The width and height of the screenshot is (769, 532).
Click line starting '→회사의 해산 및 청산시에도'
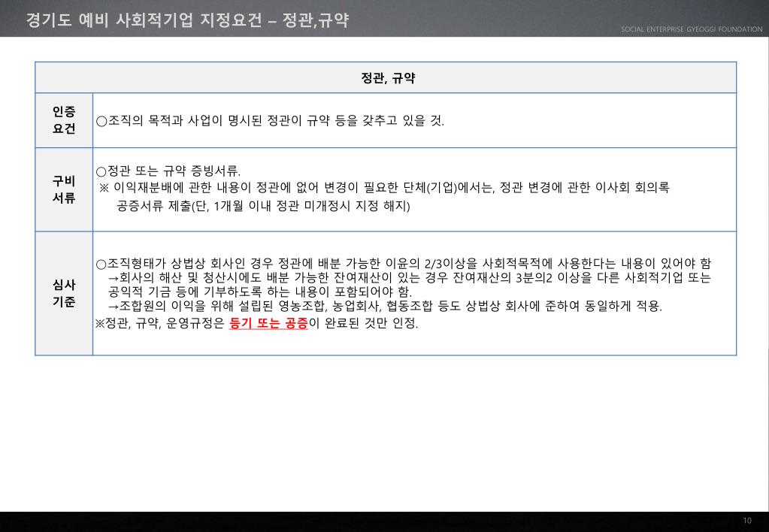(x=409, y=278)
